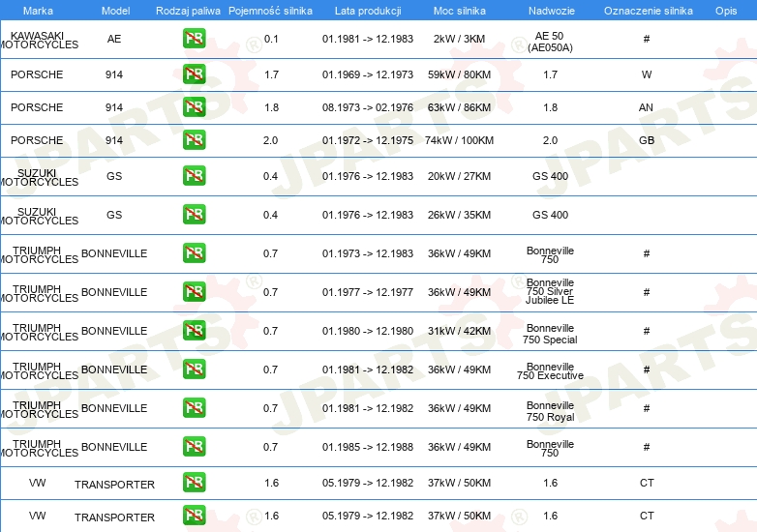This screenshot has height=532, width=757.
Task: Click the Nadwozie column header
Action: [552, 11]
